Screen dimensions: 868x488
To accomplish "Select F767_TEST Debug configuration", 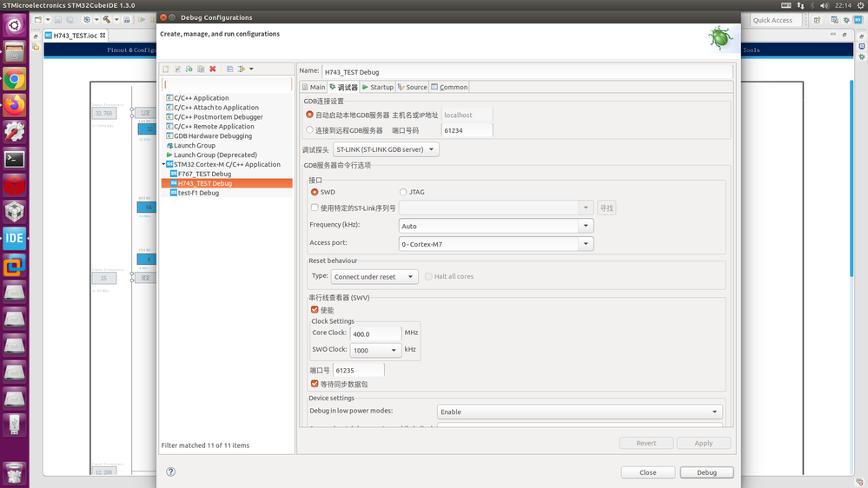I will coord(204,174).
